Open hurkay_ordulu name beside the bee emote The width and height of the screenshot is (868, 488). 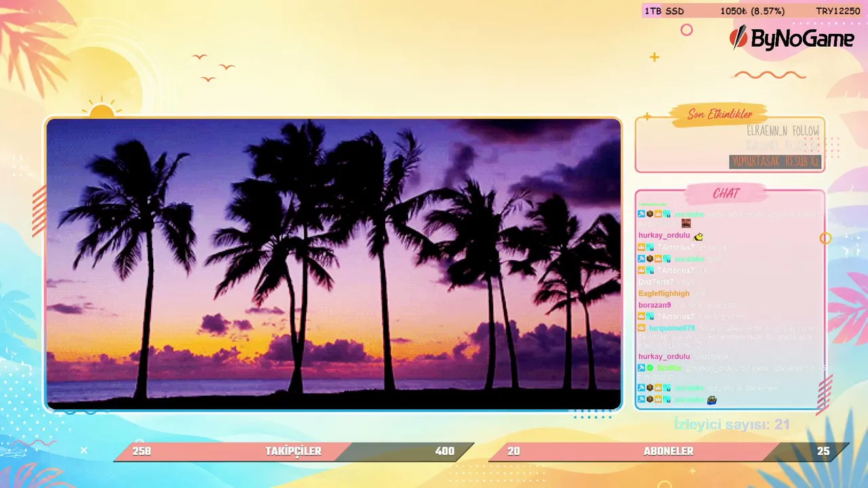664,236
